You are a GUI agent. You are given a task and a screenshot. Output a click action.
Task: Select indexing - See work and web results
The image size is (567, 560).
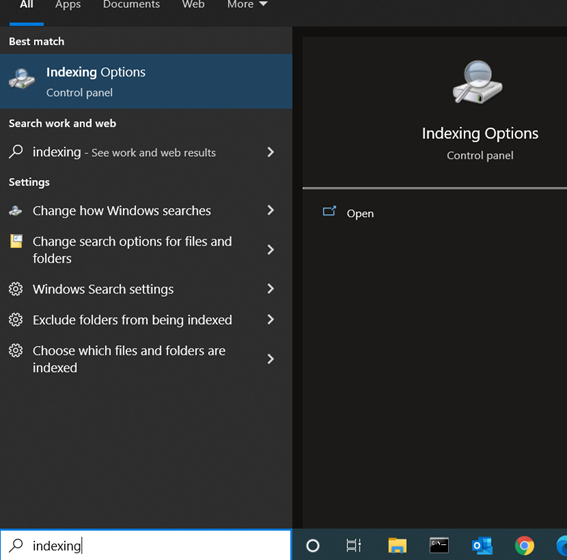(146, 152)
